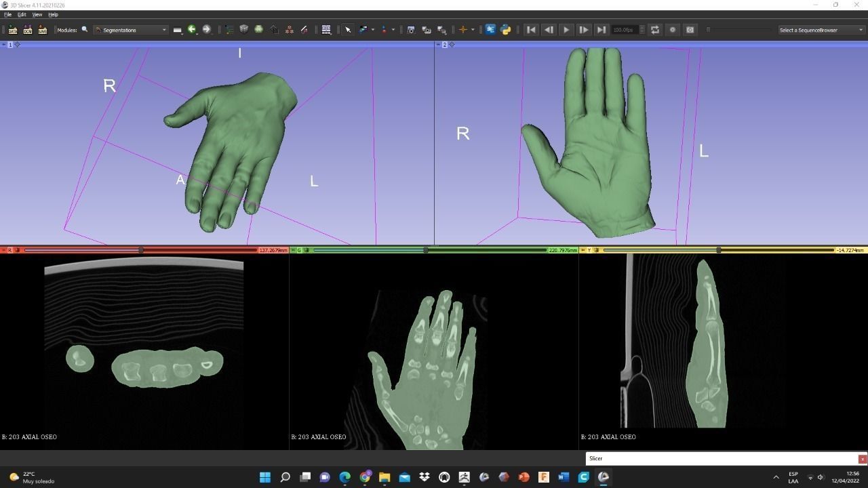Click the yellow slice view pin icon
This screenshot has height=488, width=868.
coord(583,250)
